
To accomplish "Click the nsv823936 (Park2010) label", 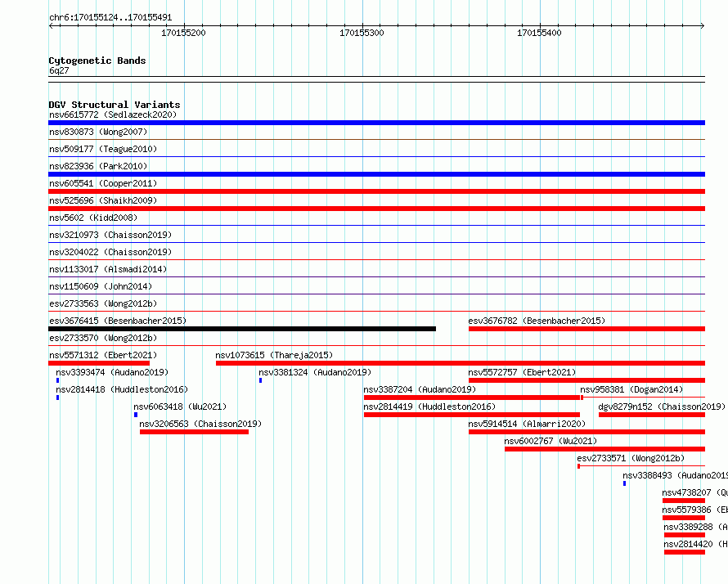I will click(98, 166).
